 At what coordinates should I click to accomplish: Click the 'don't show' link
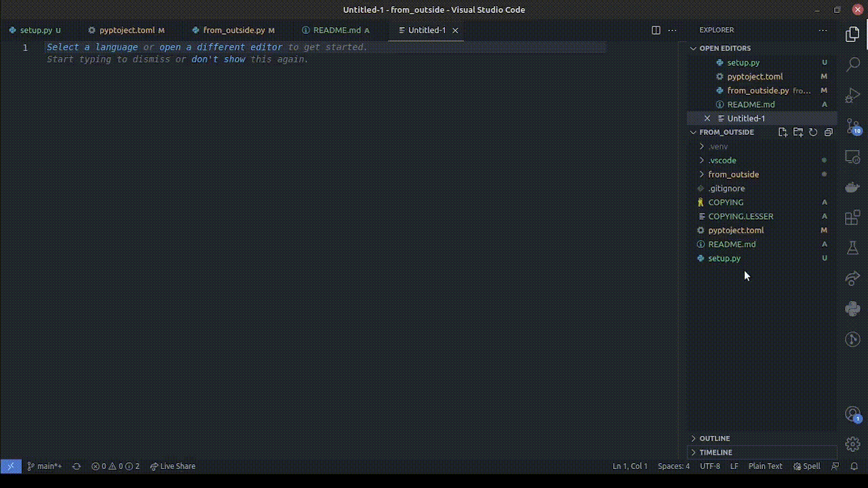218,60
